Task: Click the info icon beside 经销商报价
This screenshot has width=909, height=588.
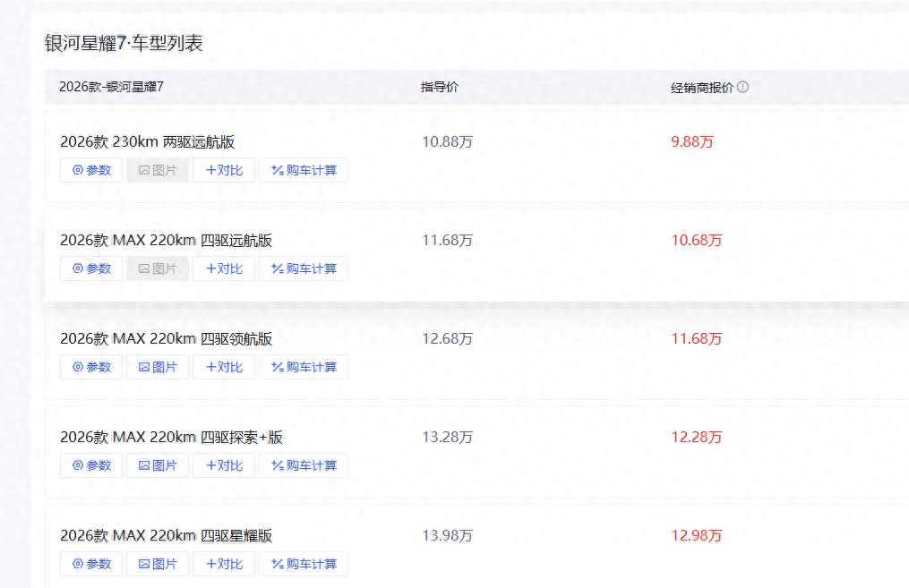Action: [742, 87]
